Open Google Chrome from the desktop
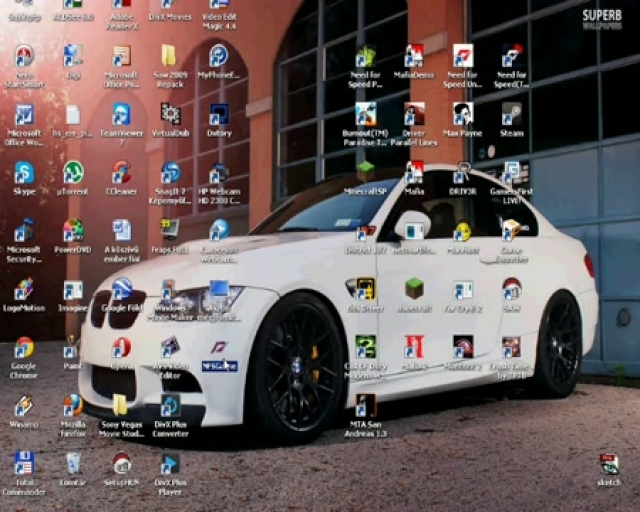Screen dimensions: 640x512 pos(24,347)
